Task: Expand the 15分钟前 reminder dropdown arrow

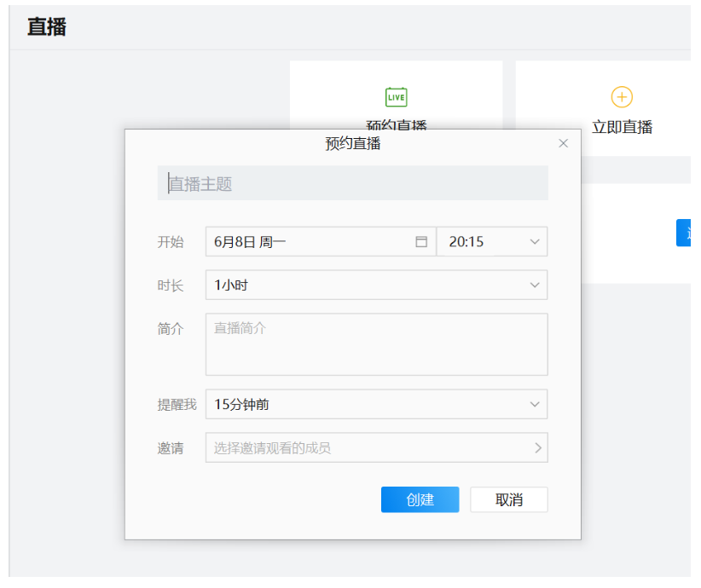Action: click(x=535, y=405)
